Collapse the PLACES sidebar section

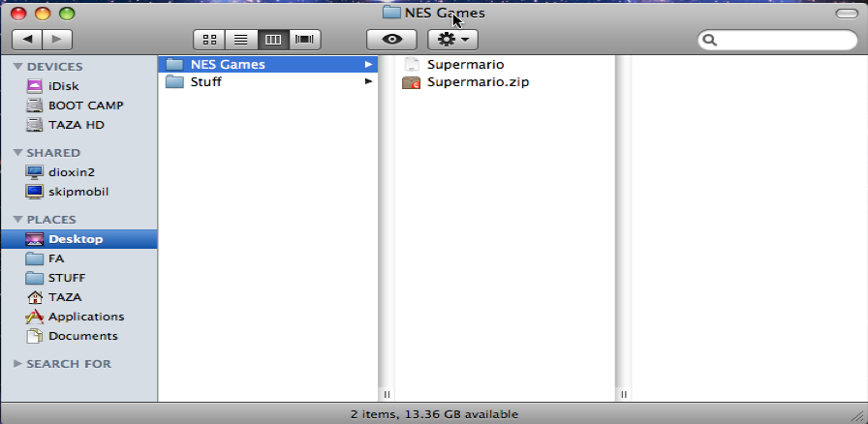[x=17, y=220]
